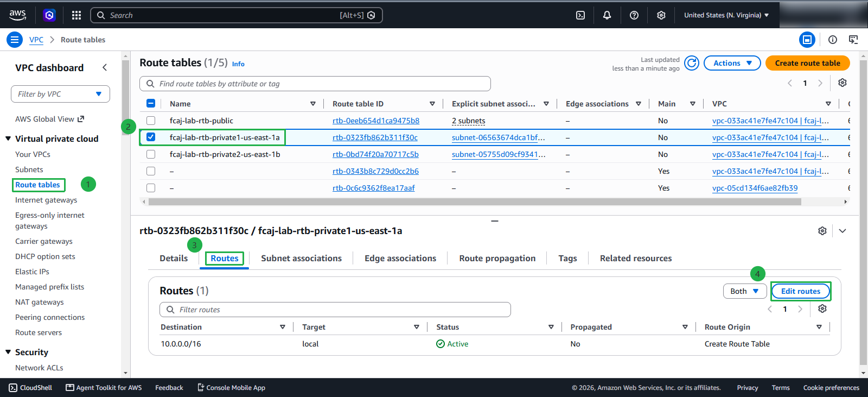Open the Filter by VPC dropdown

coord(60,94)
